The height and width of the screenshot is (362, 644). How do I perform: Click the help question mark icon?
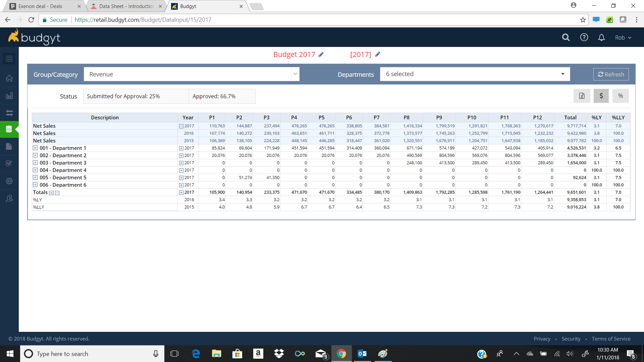[x=584, y=38]
